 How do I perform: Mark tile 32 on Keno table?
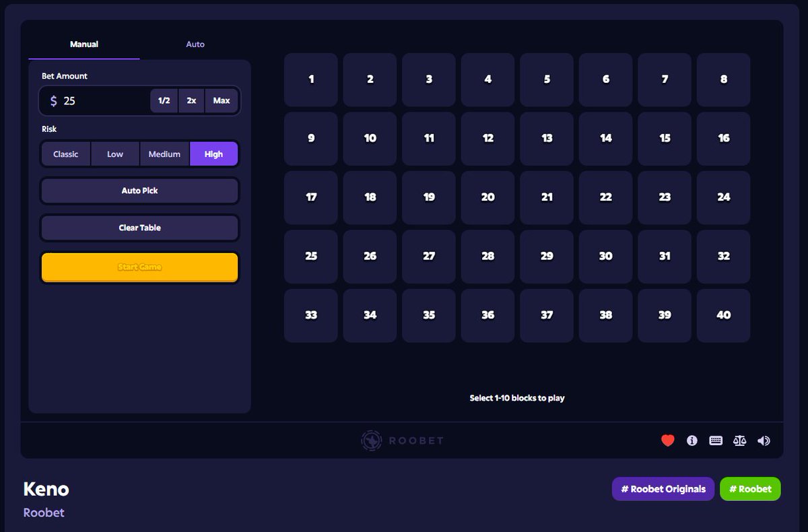click(x=723, y=257)
